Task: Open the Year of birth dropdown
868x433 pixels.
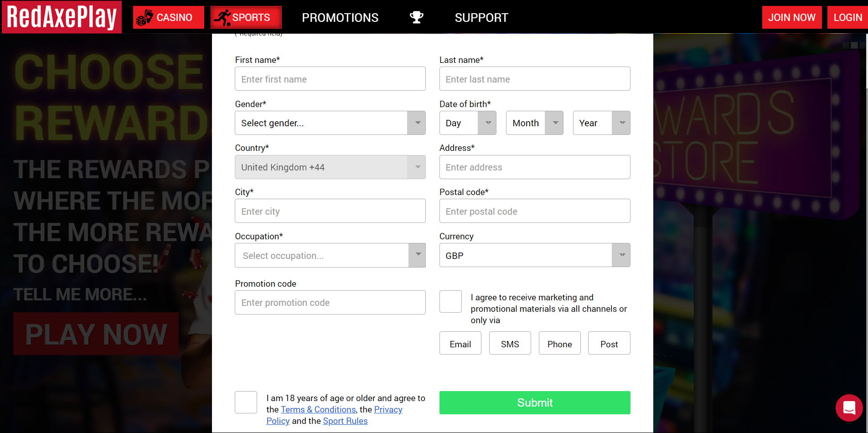Action: pyautogui.click(x=601, y=123)
